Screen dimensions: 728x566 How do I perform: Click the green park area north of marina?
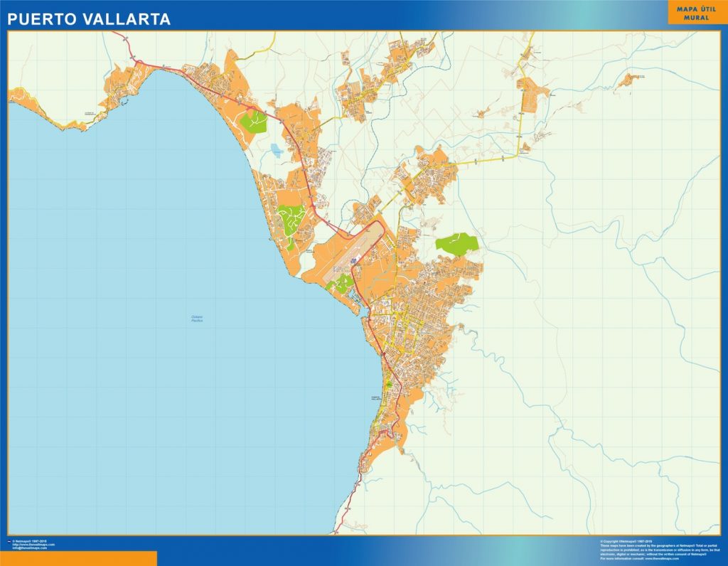[x=341, y=284]
